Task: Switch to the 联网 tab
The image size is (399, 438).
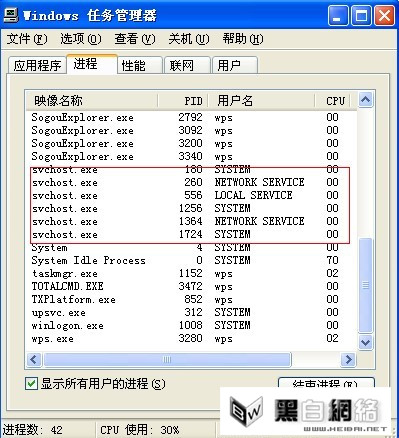Action: click(x=187, y=65)
